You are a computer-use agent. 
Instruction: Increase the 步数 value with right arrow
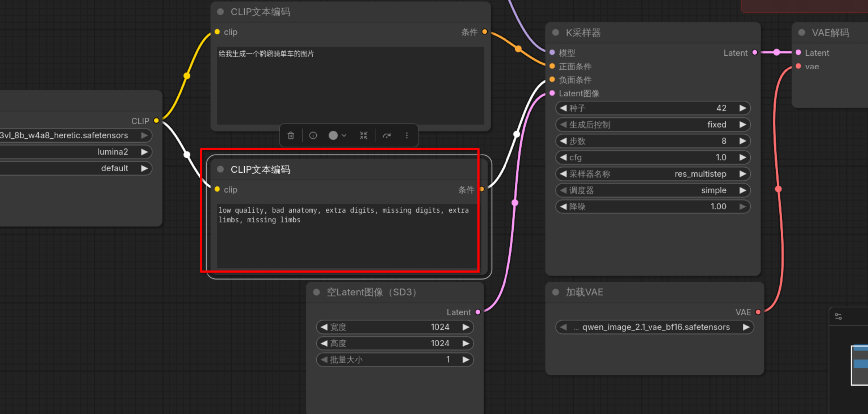pyautogui.click(x=743, y=141)
